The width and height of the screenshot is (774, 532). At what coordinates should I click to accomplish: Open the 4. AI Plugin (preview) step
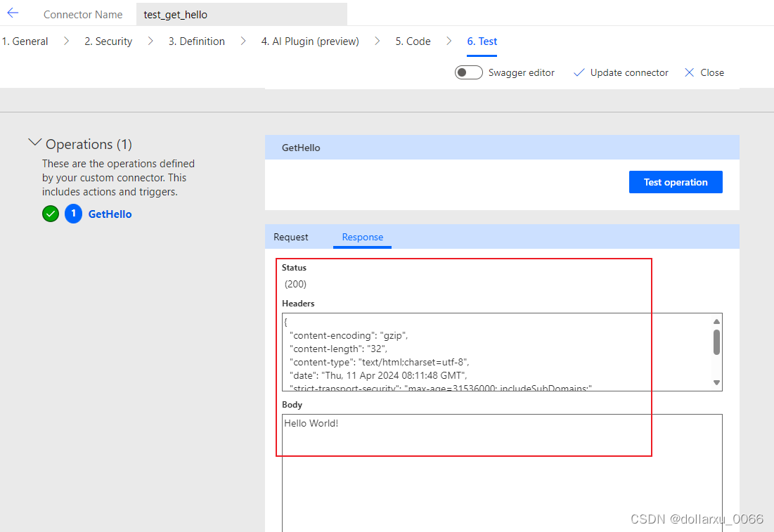310,41
